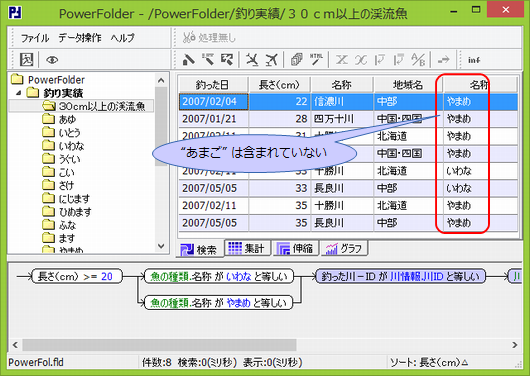Open the ファイル menu
Image resolution: width=530 pixels, height=376 pixels.
coord(35,38)
